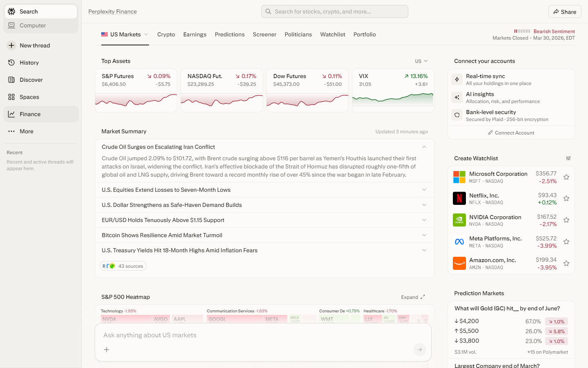Click the Amazon logo icon
This screenshot has width=588, height=368.
click(459, 263)
